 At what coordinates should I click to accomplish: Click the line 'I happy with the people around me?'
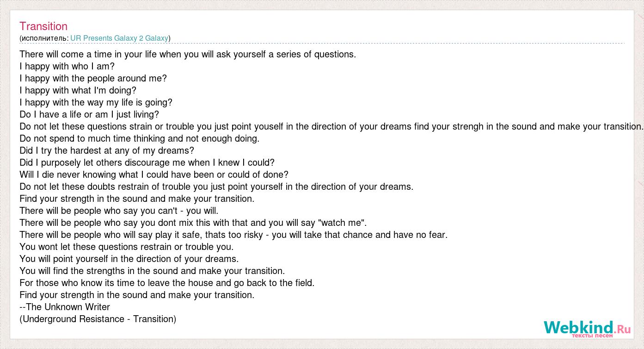click(93, 78)
